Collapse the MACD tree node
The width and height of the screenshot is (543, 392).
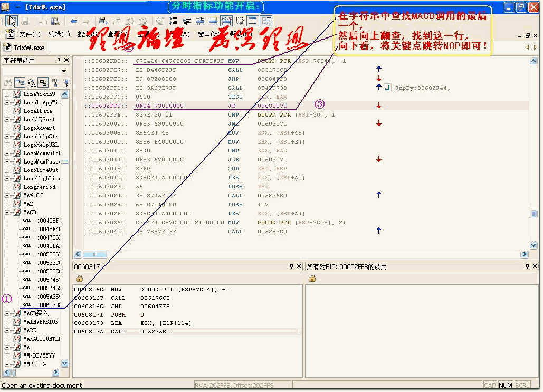(x=7, y=212)
